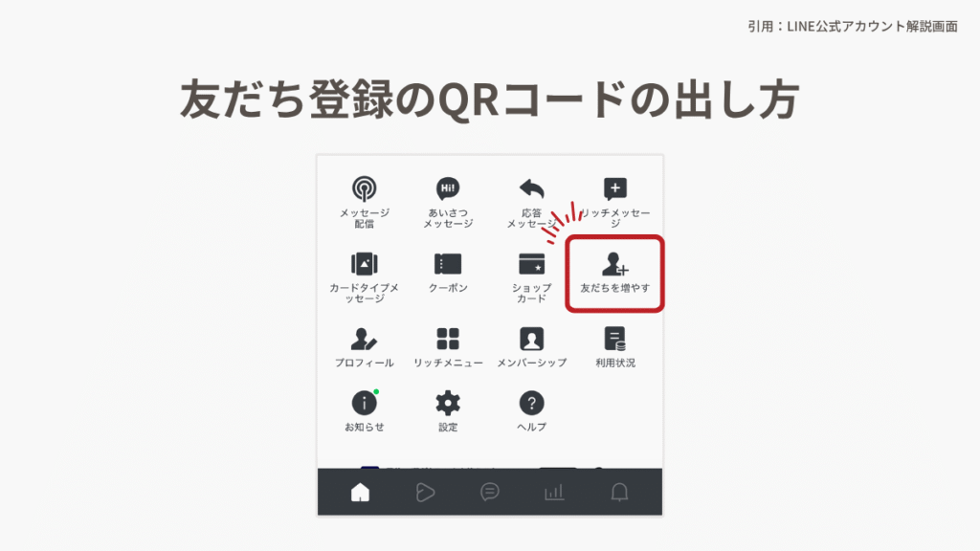Open 応答メッセージ reply arrow icon

(531, 188)
